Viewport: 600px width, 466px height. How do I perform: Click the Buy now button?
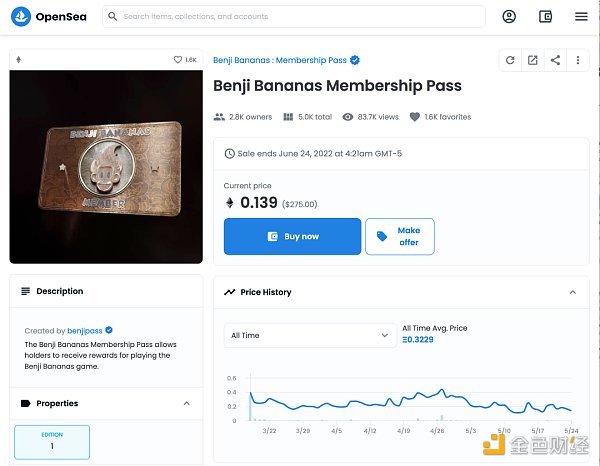[x=292, y=236]
